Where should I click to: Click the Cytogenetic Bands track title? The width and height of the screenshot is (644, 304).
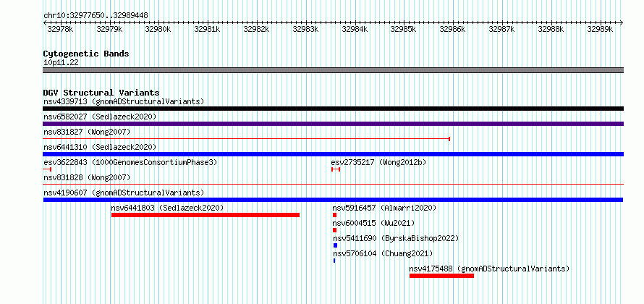[86, 54]
